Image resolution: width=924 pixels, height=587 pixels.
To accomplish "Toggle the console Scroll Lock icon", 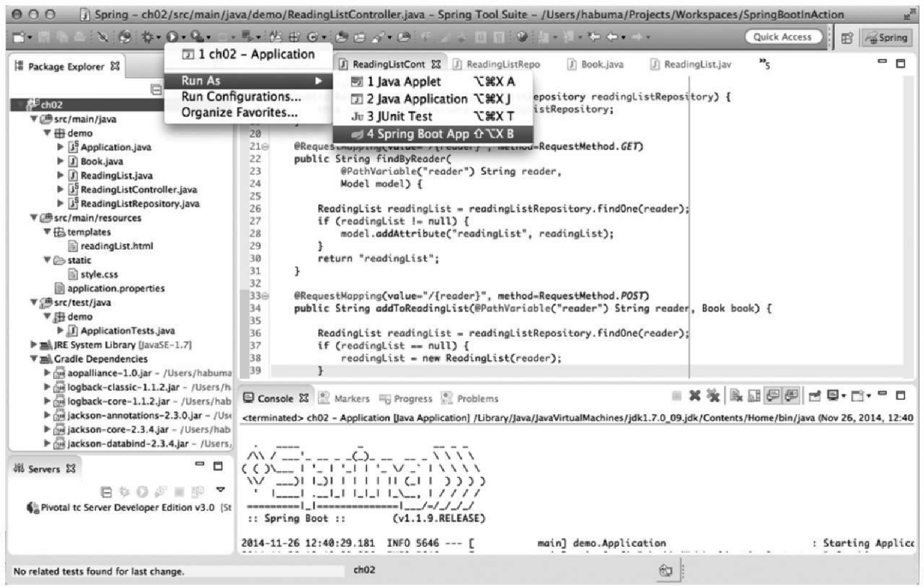I will pyautogui.click(x=754, y=395).
